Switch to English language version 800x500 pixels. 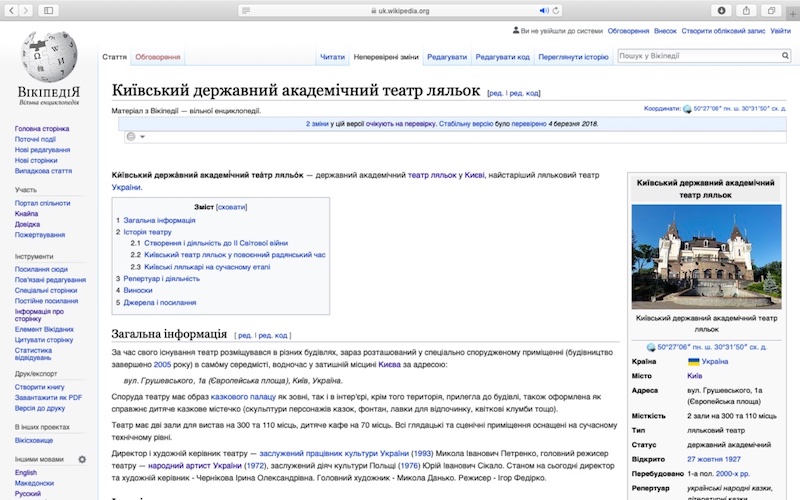[26, 472]
